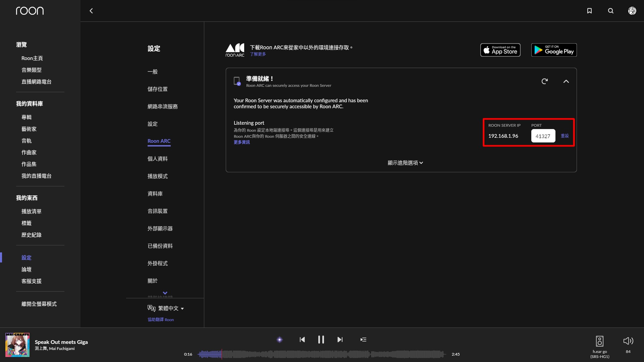This screenshot has width=644, height=362.
Task: Open 客服支援 in sidebar
Action: pos(32,281)
